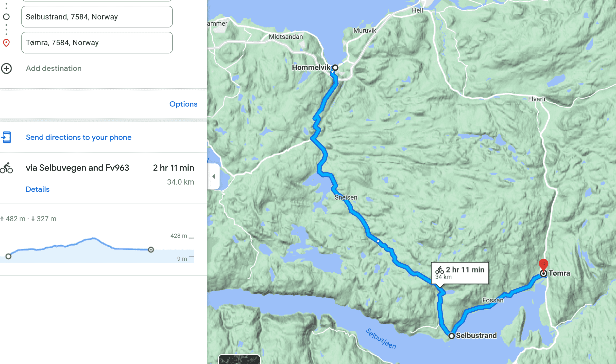The height and width of the screenshot is (364, 616).
Task: Edit the Tømra, 7584, Norway field
Action: click(x=97, y=43)
